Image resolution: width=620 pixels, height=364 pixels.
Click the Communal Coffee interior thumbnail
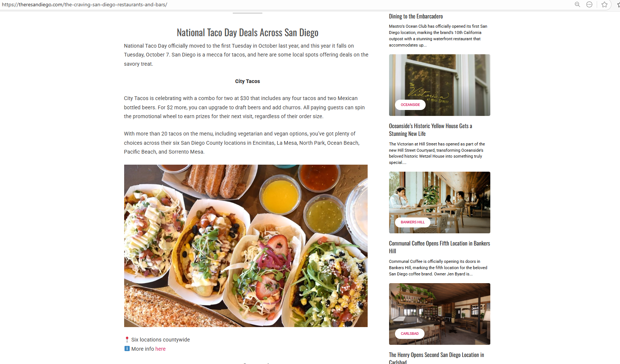[x=440, y=202]
